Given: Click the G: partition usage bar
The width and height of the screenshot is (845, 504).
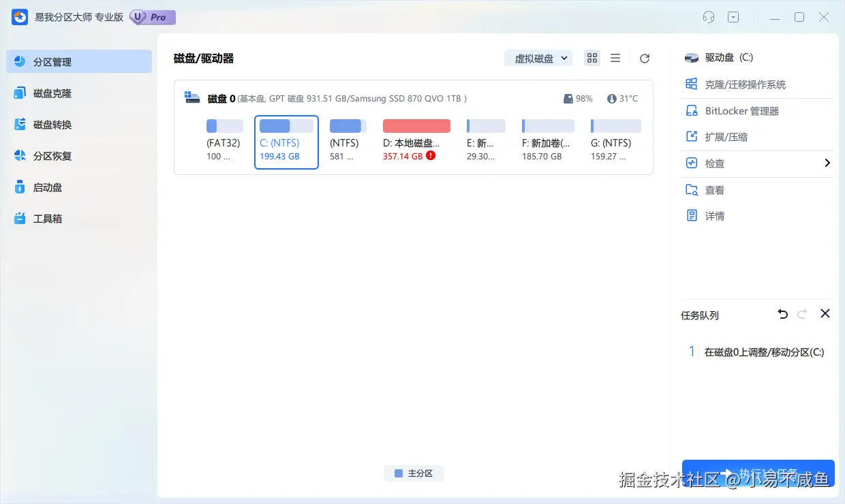Looking at the screenshot, I should point(615,126).
